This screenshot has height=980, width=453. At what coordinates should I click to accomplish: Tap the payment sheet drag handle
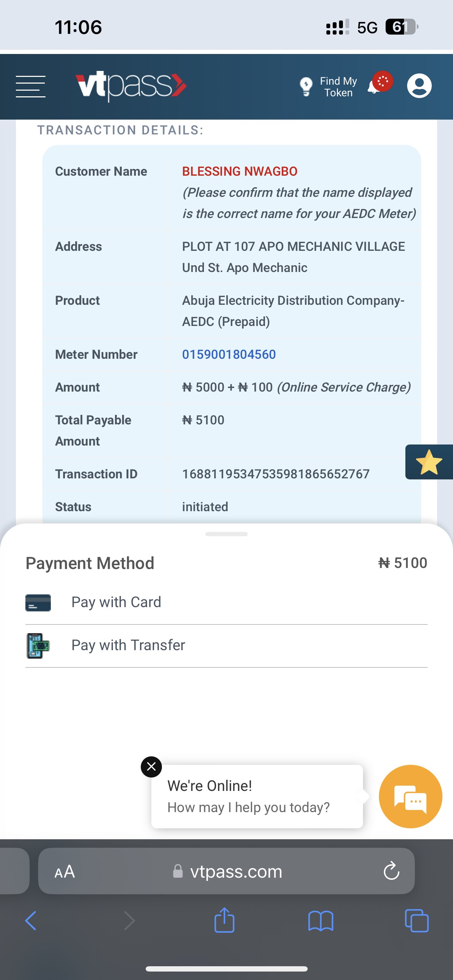[226, 534]
